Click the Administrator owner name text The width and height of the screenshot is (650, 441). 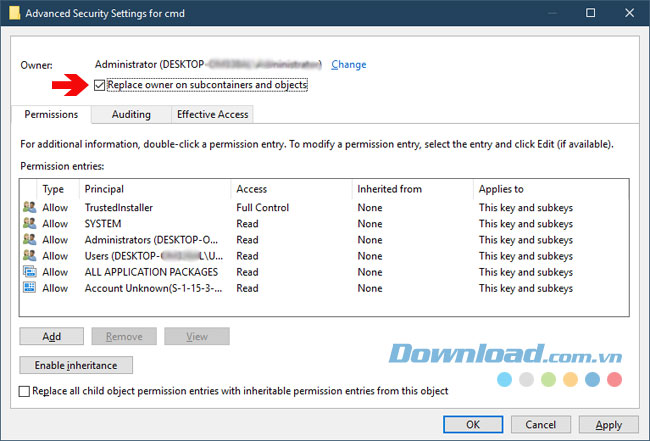pyautogui.click(x=208, y=65)
